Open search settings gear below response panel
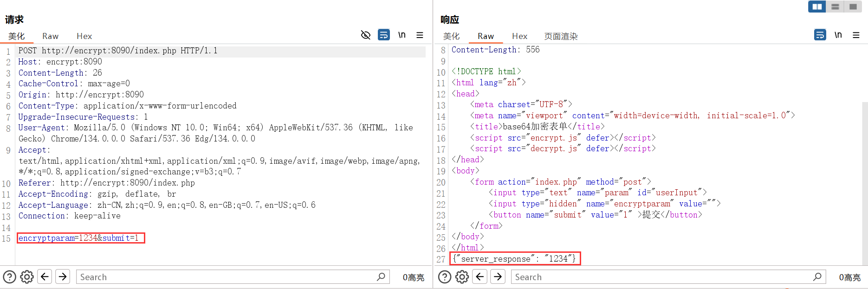 click(462, 277)
